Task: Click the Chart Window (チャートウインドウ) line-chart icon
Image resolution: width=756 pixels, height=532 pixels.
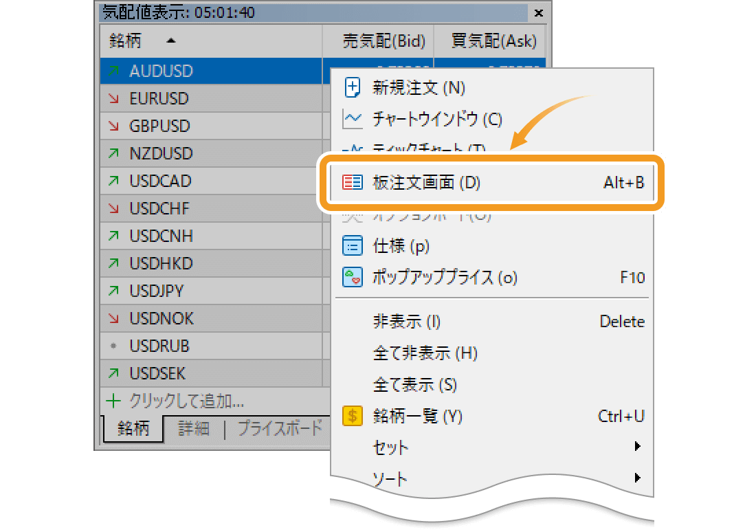Action: pyautogui.click(x=352, y=119)
